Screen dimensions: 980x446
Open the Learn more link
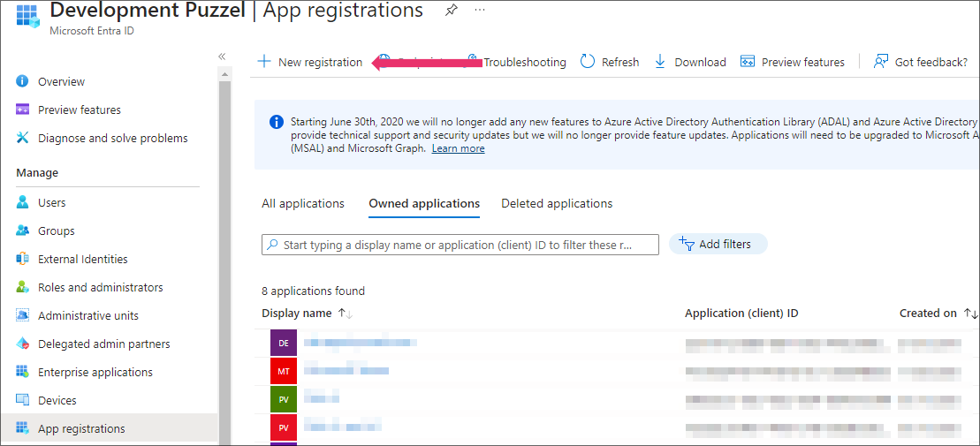(458, 148)
